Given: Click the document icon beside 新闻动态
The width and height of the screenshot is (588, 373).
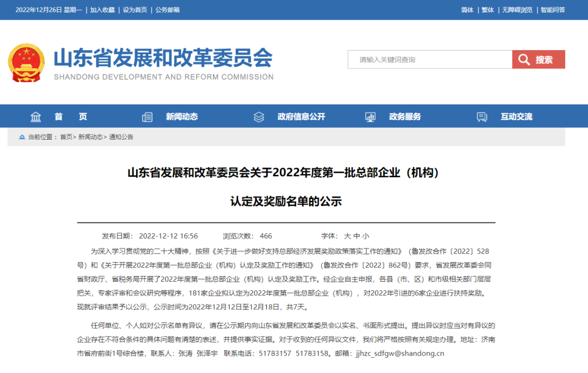Looking at the screenshot, I should [147, 116].
